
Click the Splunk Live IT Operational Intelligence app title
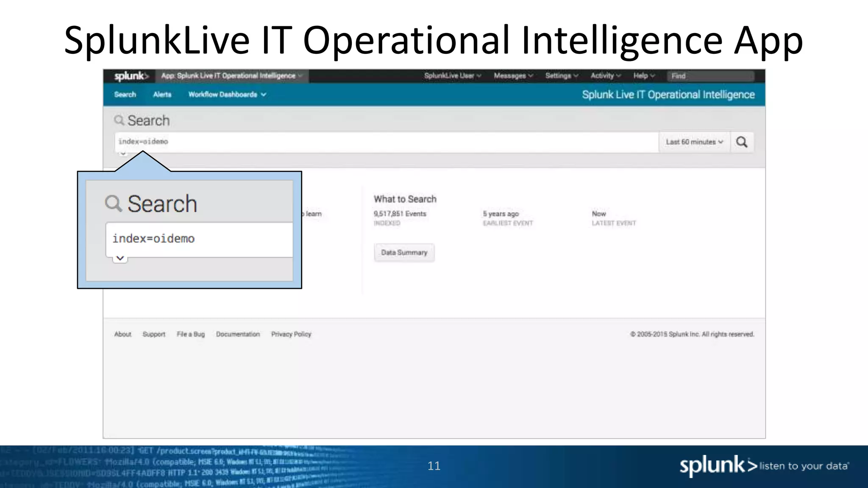pos(668,94)
